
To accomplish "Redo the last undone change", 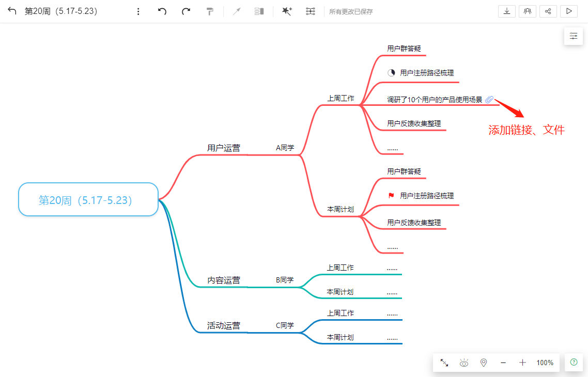I will [186, 11].
